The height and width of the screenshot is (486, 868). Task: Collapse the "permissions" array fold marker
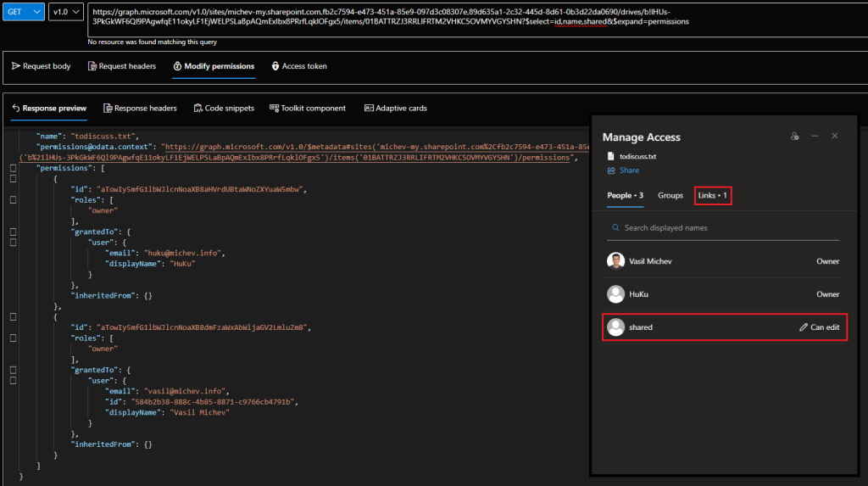[x=13, y=169]
